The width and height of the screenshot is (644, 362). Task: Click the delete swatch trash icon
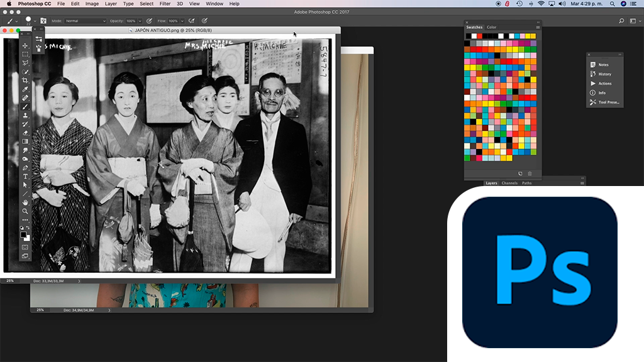(530, 173)
